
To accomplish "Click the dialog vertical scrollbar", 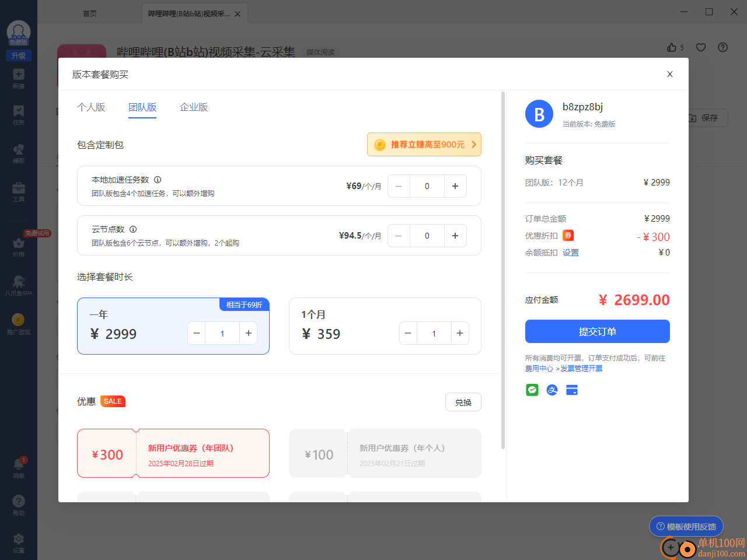I will coord(503,270).
